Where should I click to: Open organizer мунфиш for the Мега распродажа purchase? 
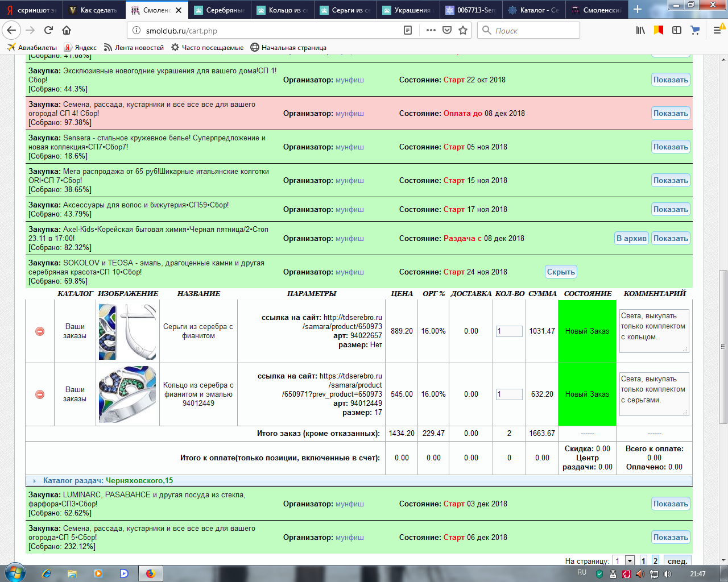coord(349,180)
